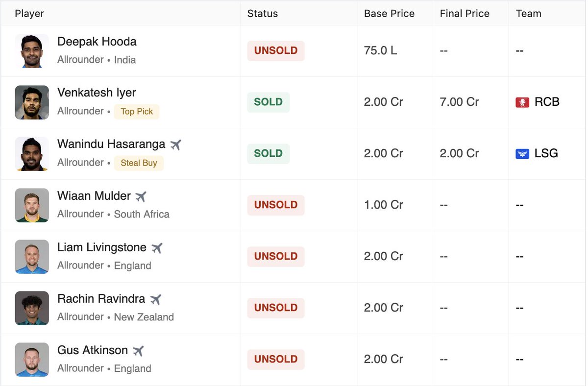
Task: Sort by the Final Price column header
Action: coord(465,14)
